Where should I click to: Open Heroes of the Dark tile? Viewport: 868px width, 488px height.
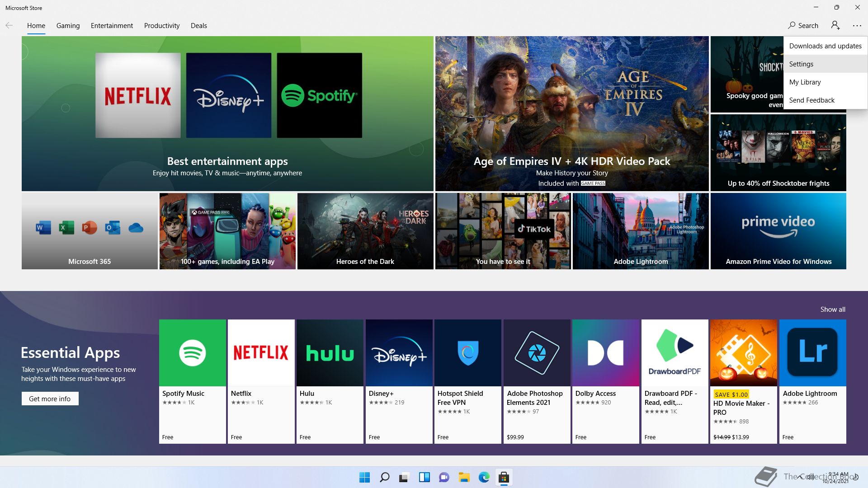(x=365, y=231)
